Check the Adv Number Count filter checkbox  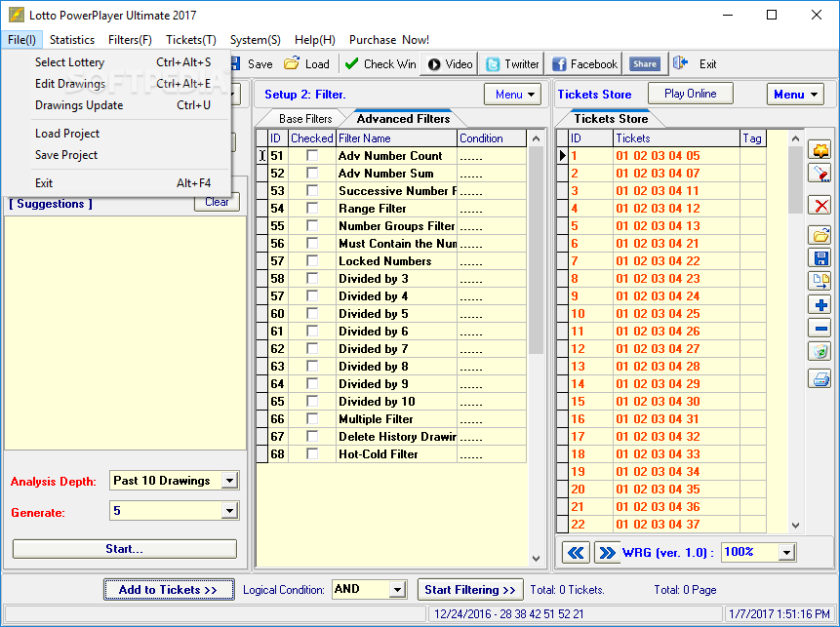312,155
